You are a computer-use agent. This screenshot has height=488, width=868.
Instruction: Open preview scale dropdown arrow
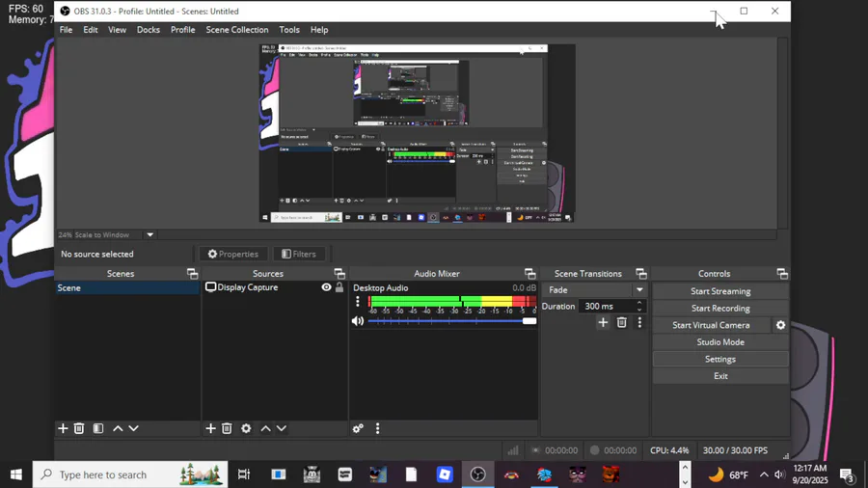(x=150, y=234)
